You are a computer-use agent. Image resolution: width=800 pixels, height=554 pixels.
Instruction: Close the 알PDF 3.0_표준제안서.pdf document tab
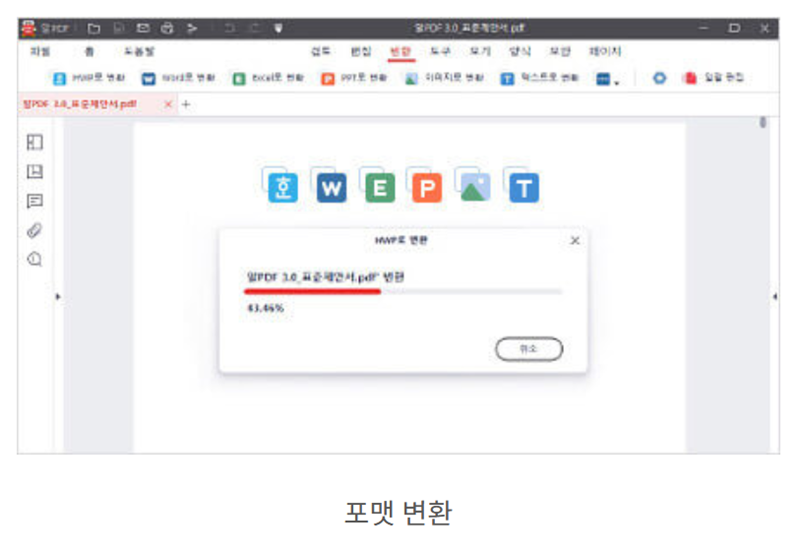coord(168,104)
